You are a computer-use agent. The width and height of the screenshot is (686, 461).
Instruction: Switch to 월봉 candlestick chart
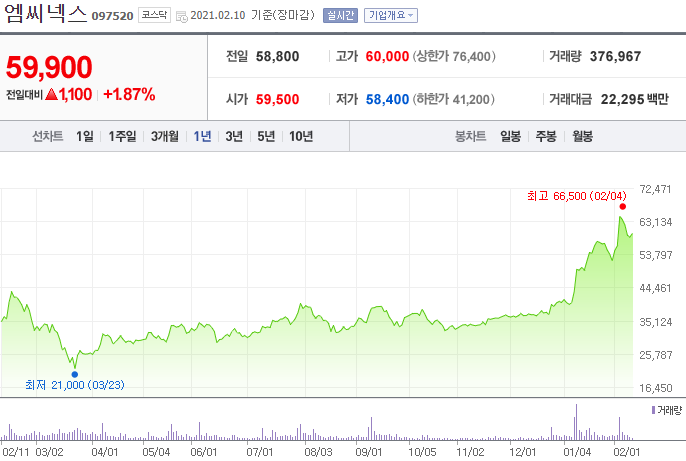(x=582, y=136)
